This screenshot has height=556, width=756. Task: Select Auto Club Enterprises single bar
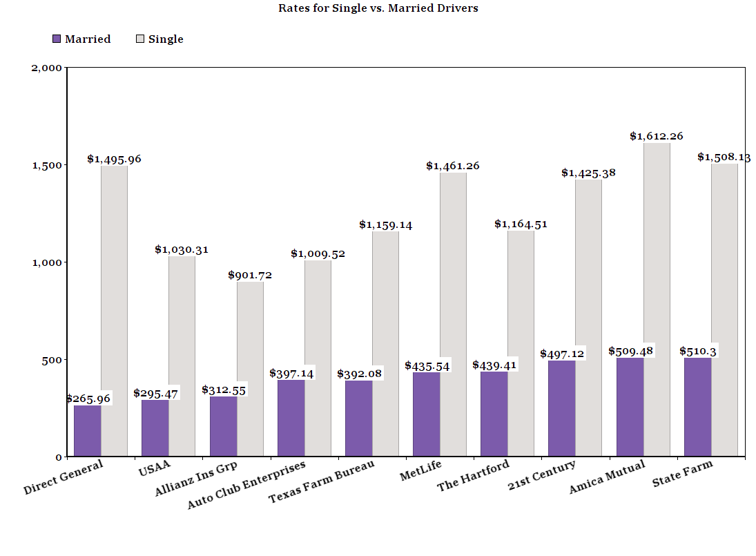click(x=318, y=358)
